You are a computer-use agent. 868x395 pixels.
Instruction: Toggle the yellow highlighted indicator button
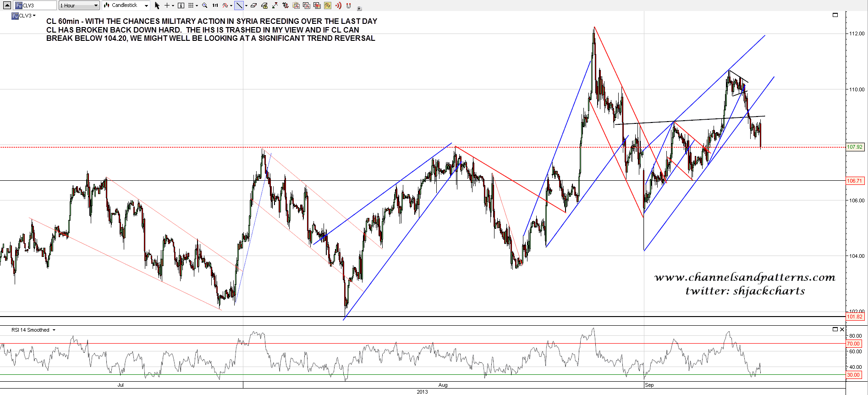coord(327,6)
